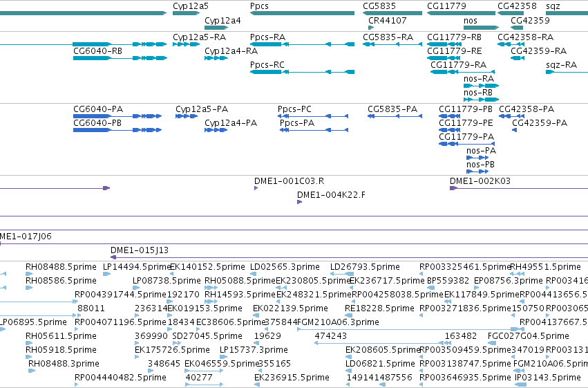Select the LD26793.5prime EST label
The image size is (588, 388).
366,267
